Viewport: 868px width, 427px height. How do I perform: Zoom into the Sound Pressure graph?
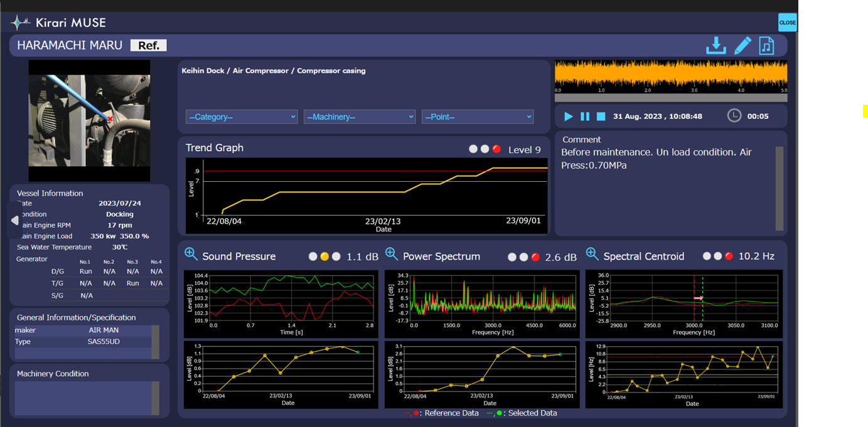pyautogui.click(x=191, y=255)
